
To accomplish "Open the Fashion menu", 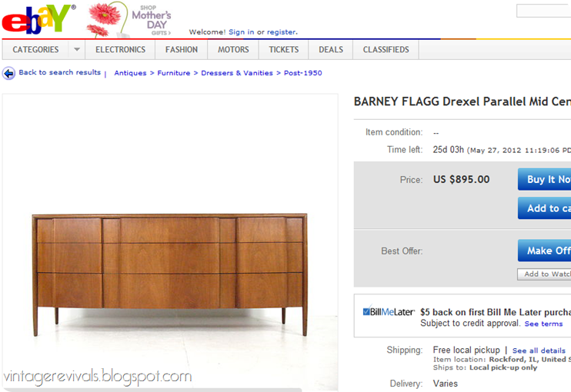I will point(182,49).
